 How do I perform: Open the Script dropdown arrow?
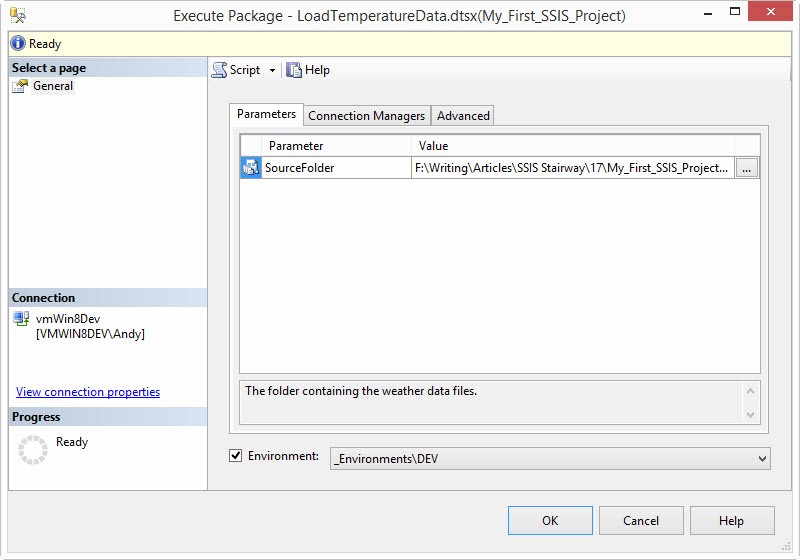click(x=272, y=70)
